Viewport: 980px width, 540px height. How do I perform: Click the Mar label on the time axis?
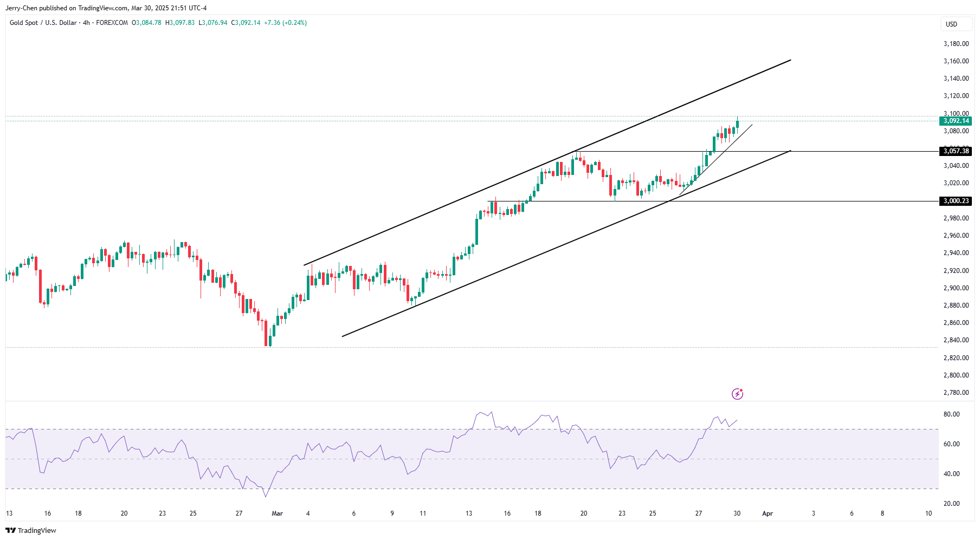pos(277,513)
